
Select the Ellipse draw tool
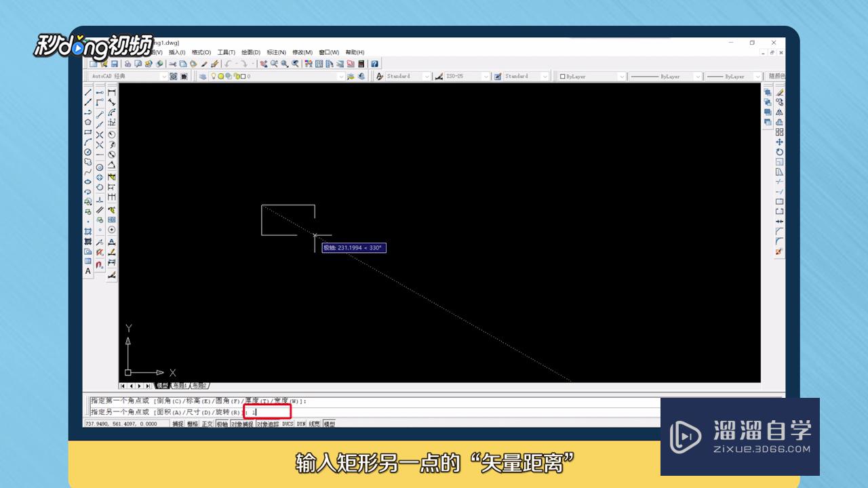tap(87, 181)
